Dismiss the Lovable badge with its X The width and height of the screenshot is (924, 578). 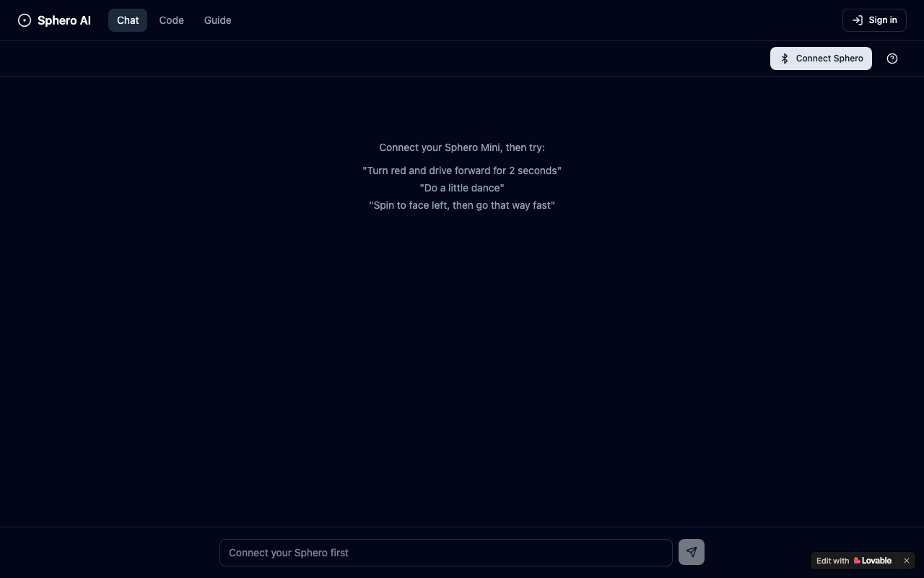[x=907, y=561]
